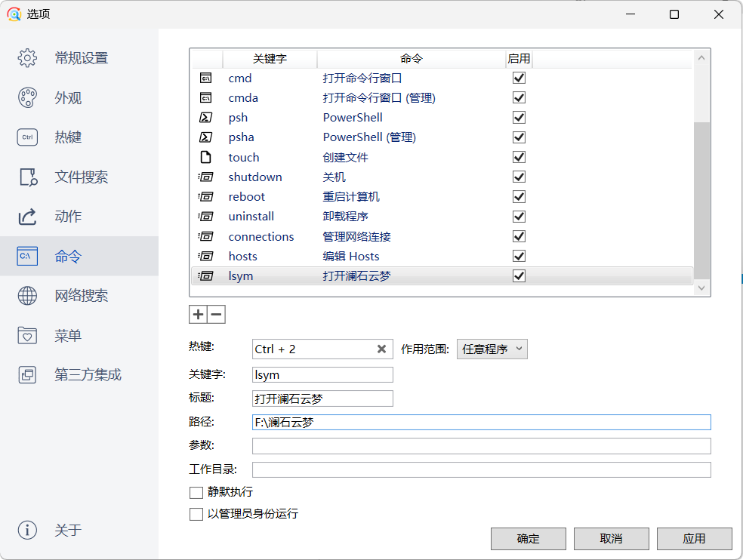Confirm settings with 确定 button
This screenshot has height=560, width=743.
pyautogui.click(x=529, y=539)
